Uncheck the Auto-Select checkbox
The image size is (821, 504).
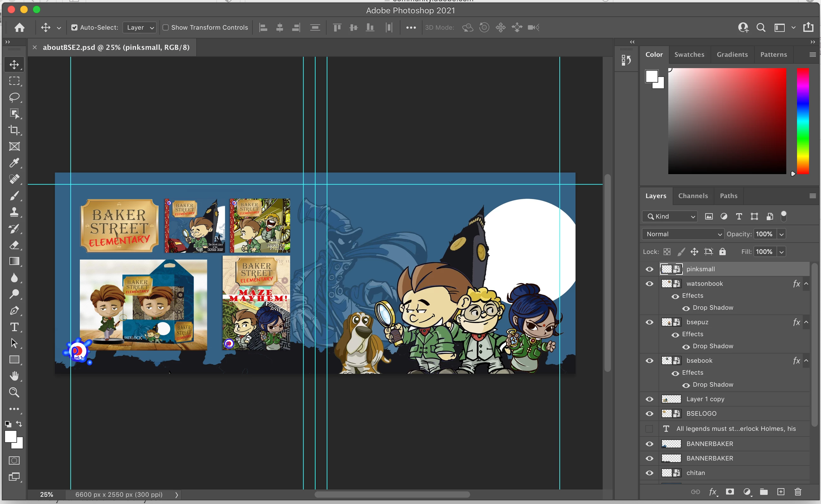[74, 28]
